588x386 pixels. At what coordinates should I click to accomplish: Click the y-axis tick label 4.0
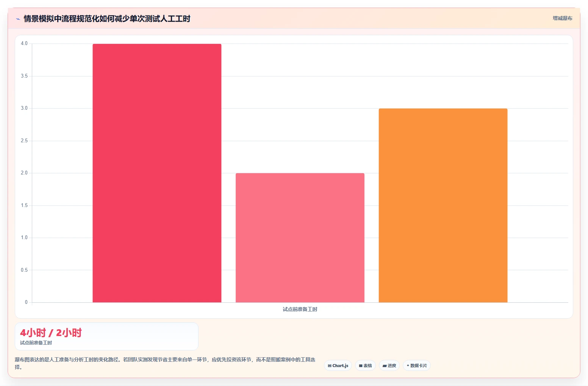point(24,44)
